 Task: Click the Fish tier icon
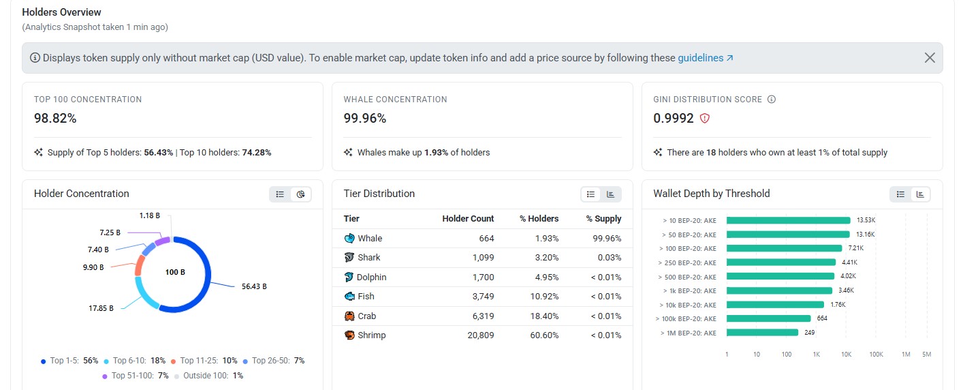(349, 296)
